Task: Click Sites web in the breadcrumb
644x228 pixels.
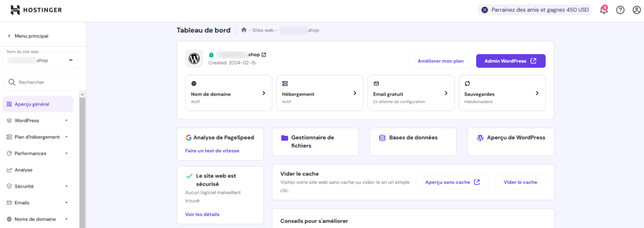Action: 263,30
